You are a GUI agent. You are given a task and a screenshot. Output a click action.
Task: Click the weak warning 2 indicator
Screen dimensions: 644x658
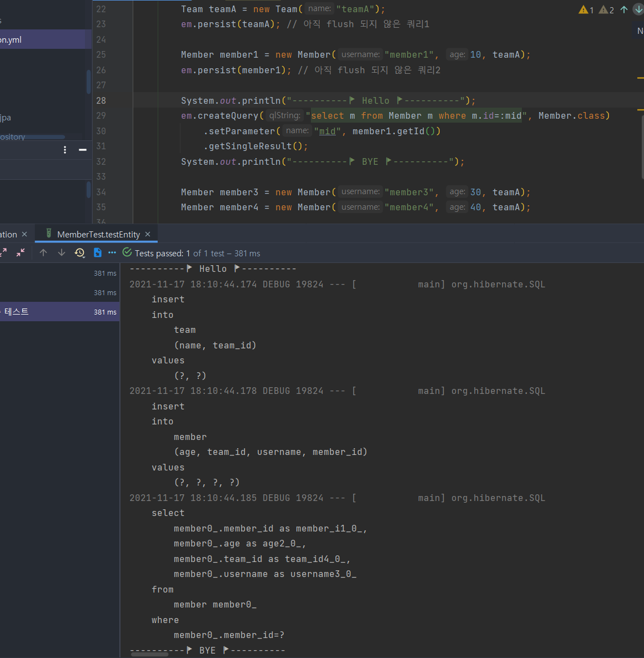[x=606, y=9]
